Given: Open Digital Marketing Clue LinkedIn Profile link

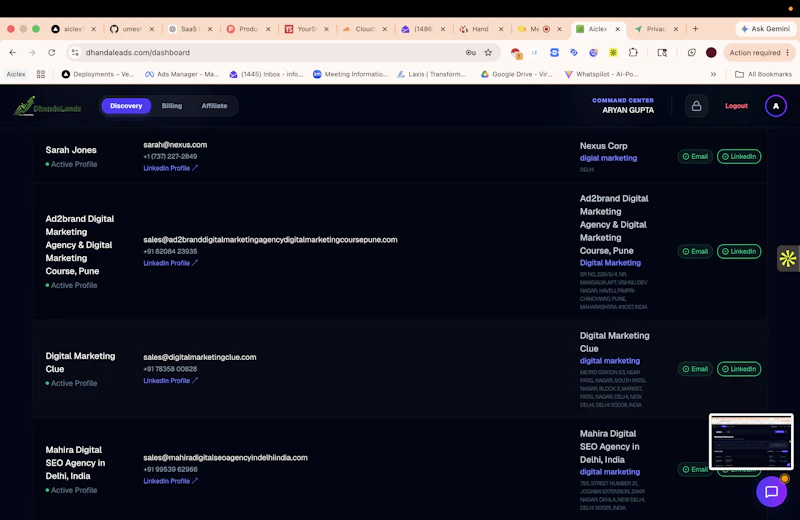Looking at the screenshot, I should [170, 380].
